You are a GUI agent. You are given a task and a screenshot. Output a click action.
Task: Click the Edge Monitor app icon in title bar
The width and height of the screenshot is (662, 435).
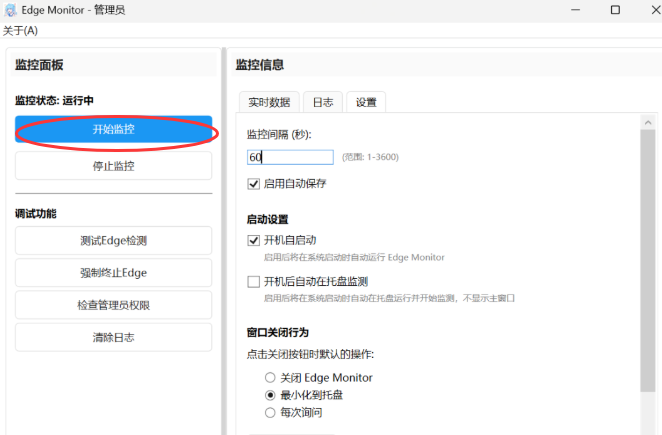pos(10,10)
